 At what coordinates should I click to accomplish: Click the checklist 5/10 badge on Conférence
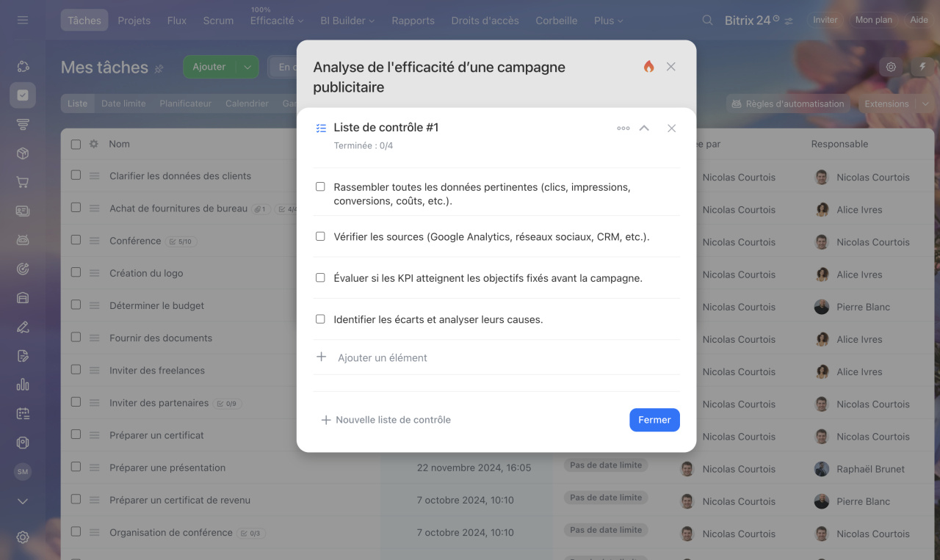pyautogui.click(x=181, y=241)
